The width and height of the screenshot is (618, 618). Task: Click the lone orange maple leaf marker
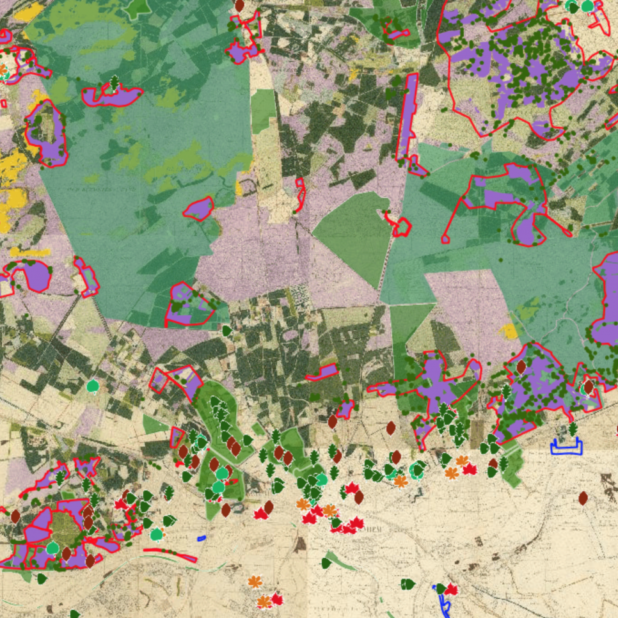tap(255, 582)
